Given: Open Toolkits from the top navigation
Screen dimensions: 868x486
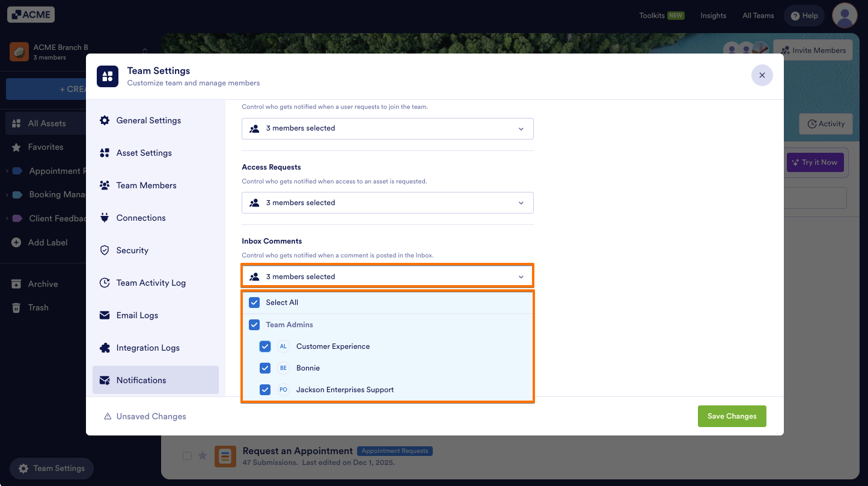Looking at the screenshot, I should click(x=662, y=16).
